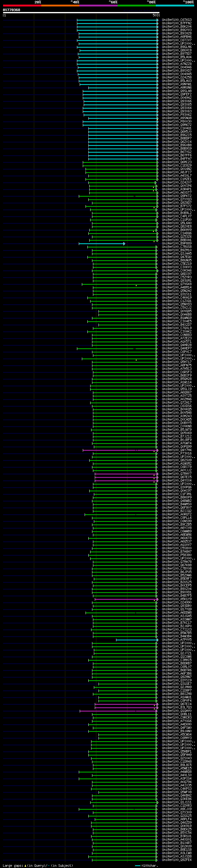
Task: Select the UniRef100_C1F3M1 label
Action: point(177,494)
